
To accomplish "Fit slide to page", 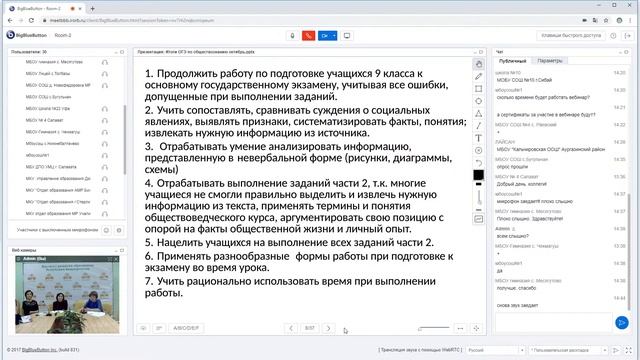I will click(x=476, y=328).
